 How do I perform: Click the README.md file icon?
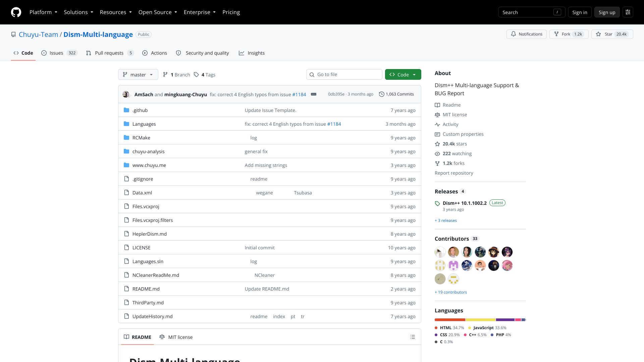[126, 289]
